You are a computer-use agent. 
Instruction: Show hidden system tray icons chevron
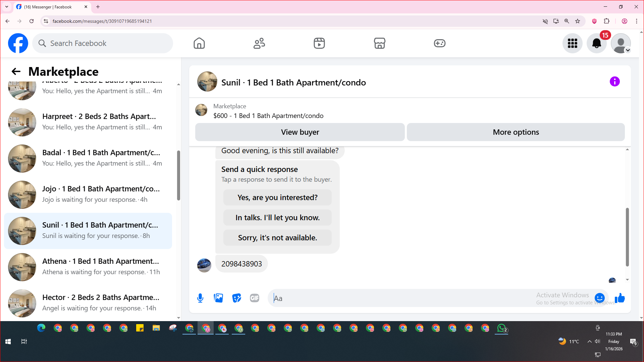(x=589, y=342)
